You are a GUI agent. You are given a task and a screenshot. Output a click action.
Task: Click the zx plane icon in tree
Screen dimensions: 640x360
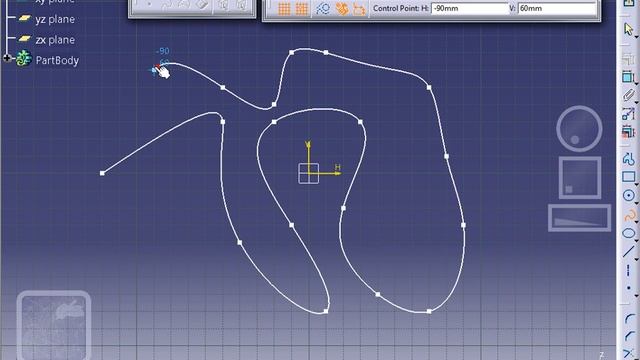25,39
